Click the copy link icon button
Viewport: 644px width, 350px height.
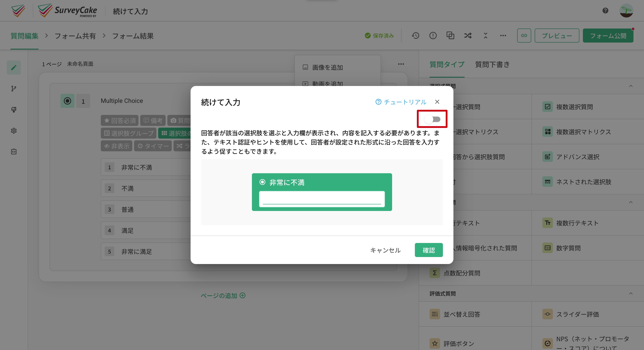coord(524,36)
